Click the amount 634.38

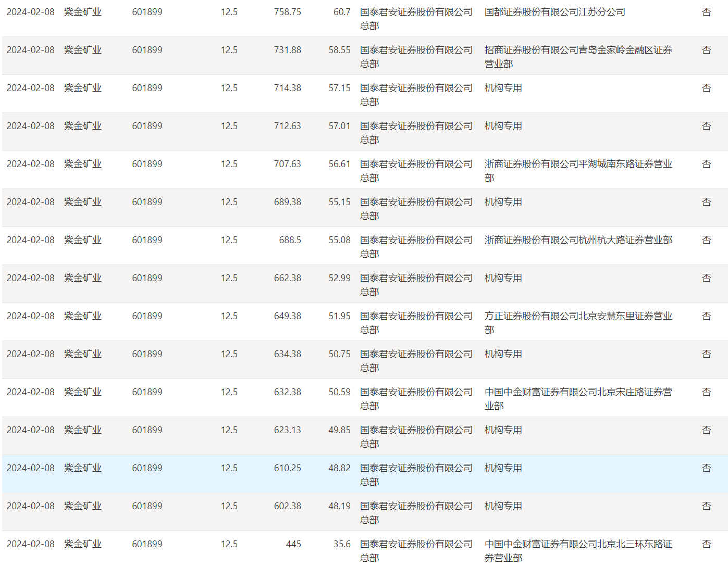pos(288,354)
